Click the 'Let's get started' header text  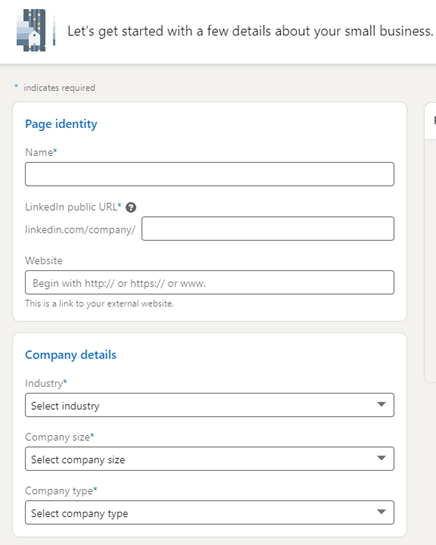click(250, 31)
